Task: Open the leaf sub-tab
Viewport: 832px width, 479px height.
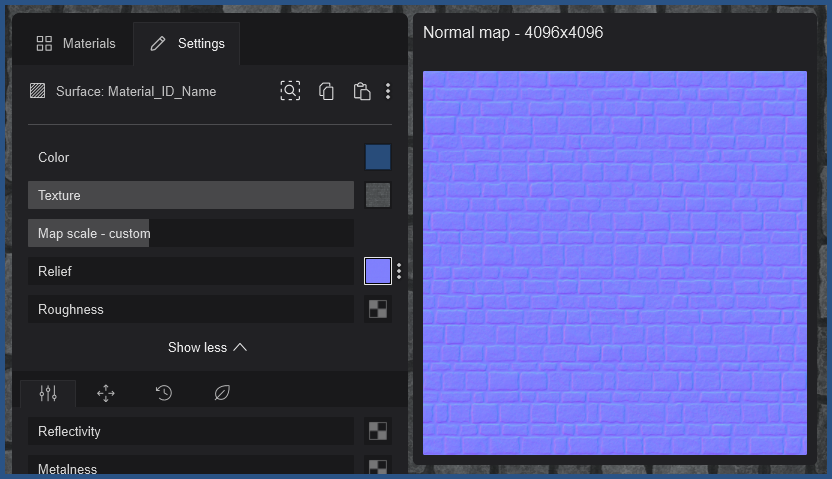Action: click(x=222, y=394)
